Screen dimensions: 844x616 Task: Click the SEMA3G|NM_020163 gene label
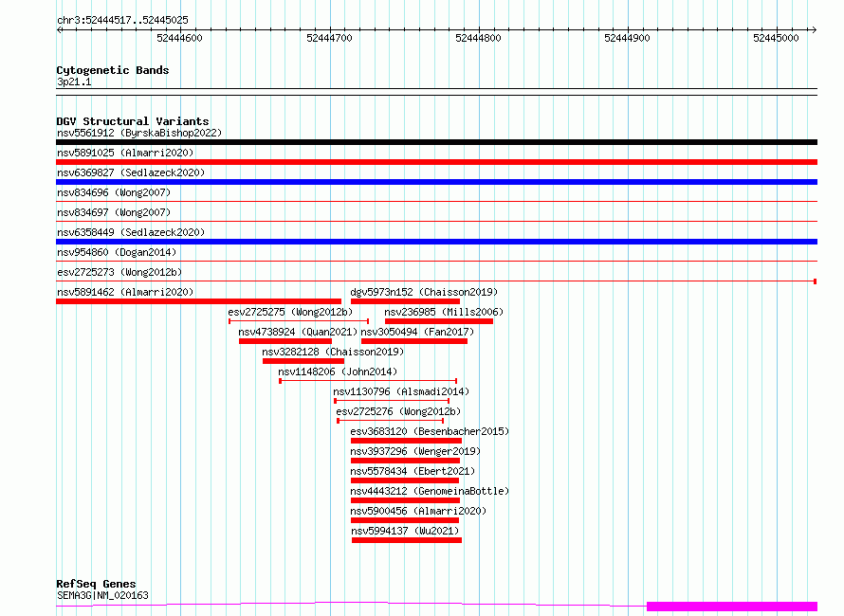pos(102,595)
